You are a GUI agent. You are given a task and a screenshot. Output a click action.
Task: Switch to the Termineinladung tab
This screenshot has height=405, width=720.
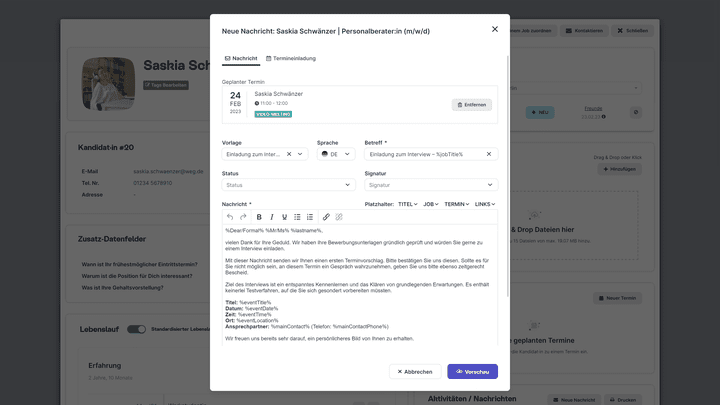(x=290, y=58)
